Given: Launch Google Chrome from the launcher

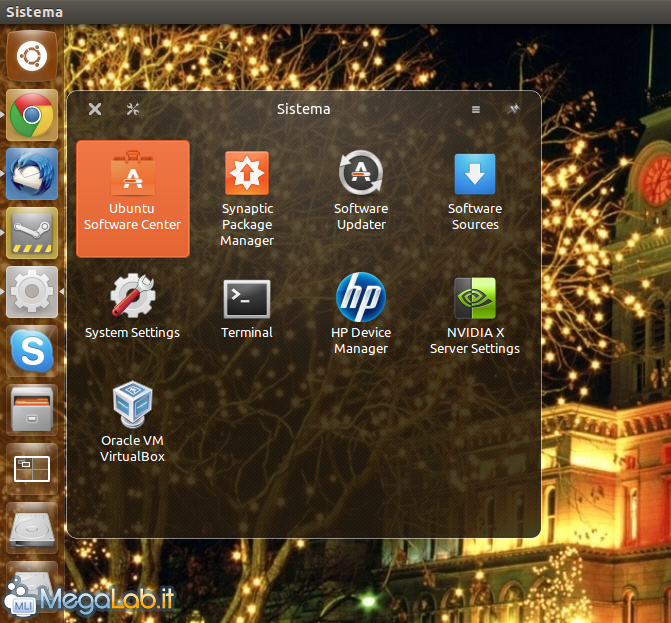Looking at the screenshot, I should click(32, 115).
